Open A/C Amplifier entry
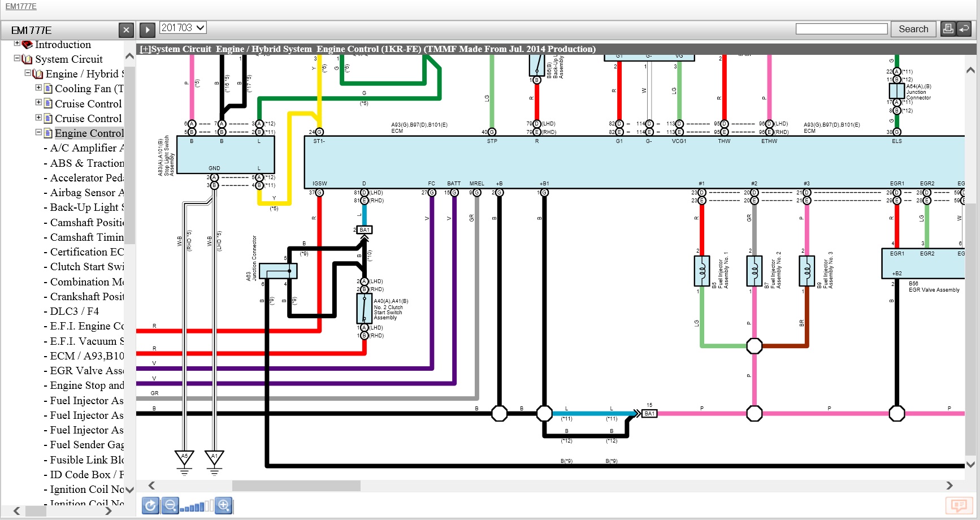980x520 pixels. [x=87, y=148]
